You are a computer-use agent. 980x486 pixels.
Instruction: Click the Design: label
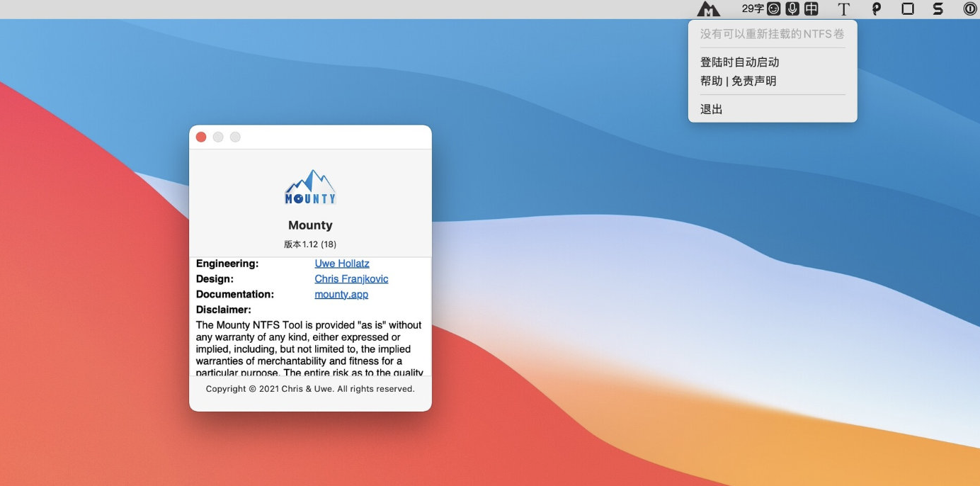tap(215, 279)
